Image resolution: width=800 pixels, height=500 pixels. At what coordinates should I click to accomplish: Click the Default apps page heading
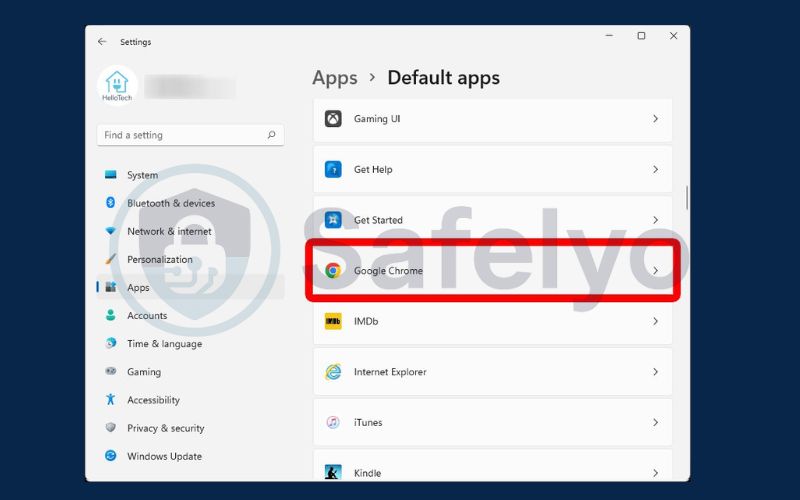443,78
